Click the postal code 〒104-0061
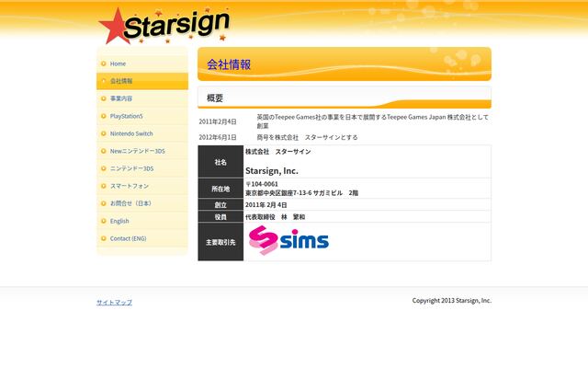Screen dimensions: 588x368 262,184
